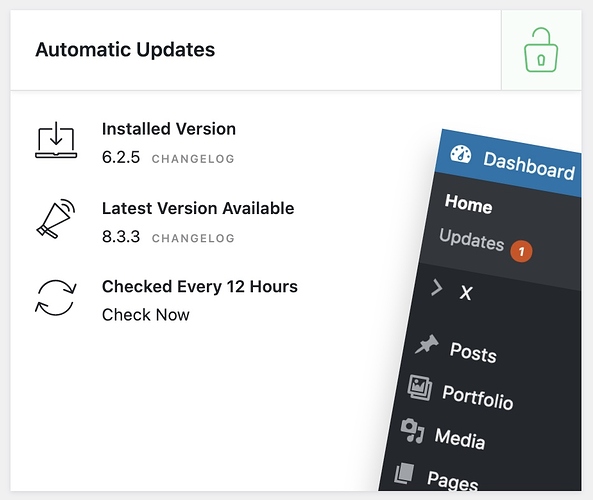Select Home in the dashboard submenu
This screenshot has height=500, width=593.
pyautogui.click(x=469, y=203)
